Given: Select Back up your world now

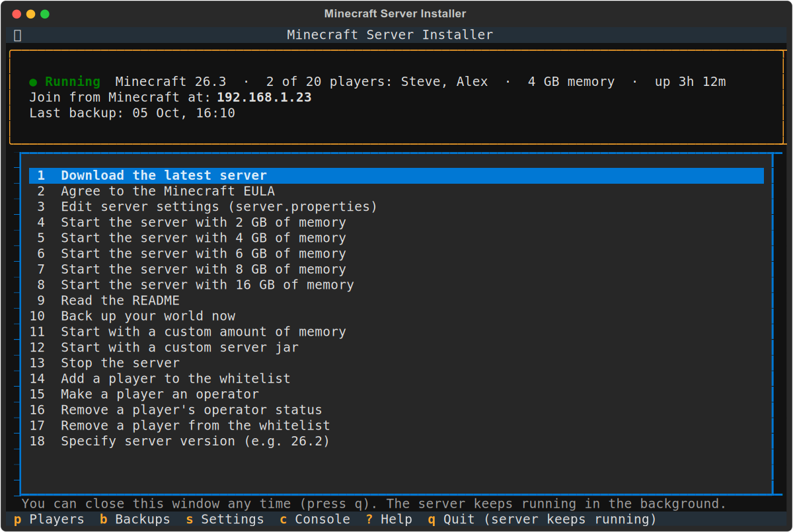Looking at the screenshot, I should 397,317.
